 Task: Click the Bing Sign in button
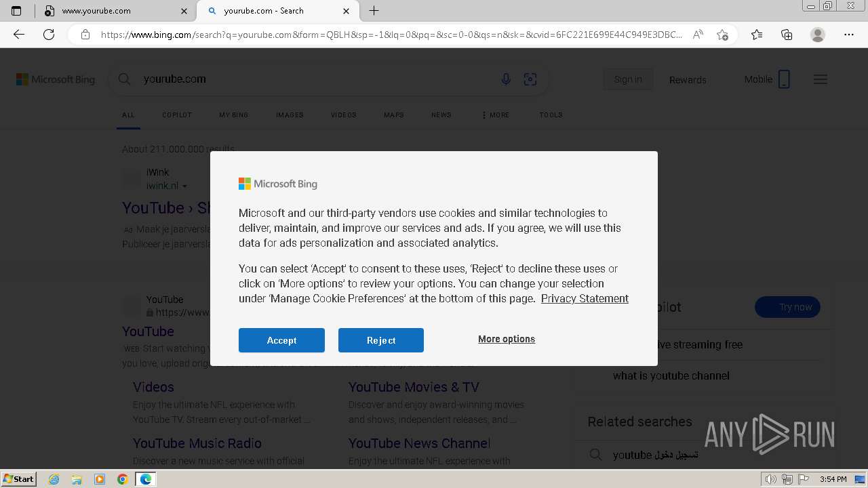628,79
